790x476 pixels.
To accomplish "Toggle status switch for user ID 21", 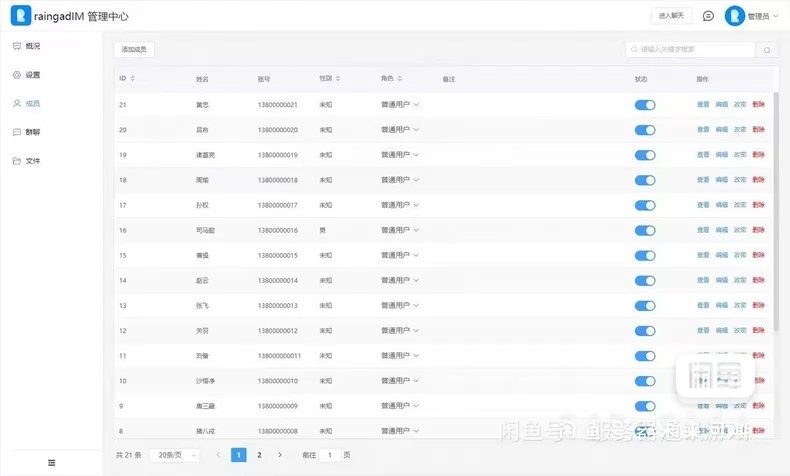I will (645, 105).
